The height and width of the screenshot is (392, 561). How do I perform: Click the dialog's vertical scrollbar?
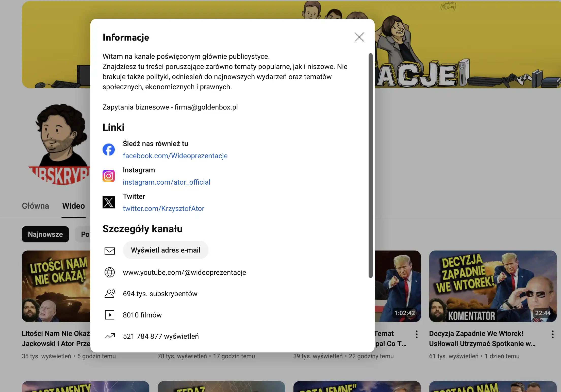(371, 165)
